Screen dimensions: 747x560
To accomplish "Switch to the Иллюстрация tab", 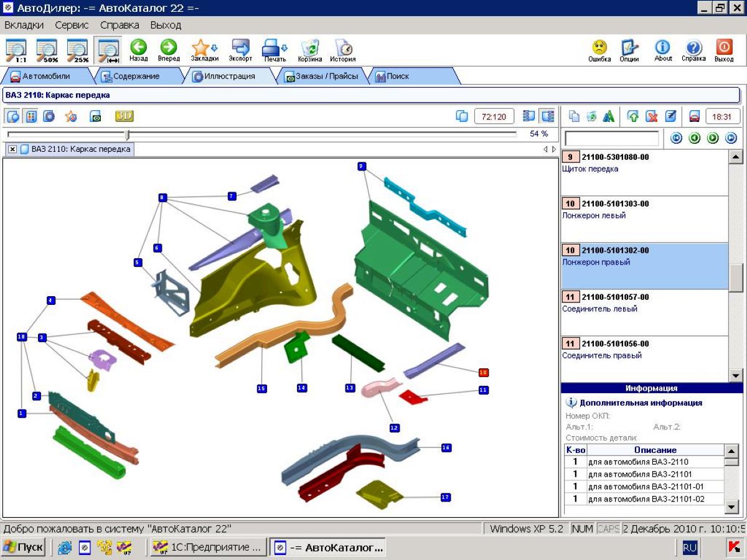I will pos(230,77).
